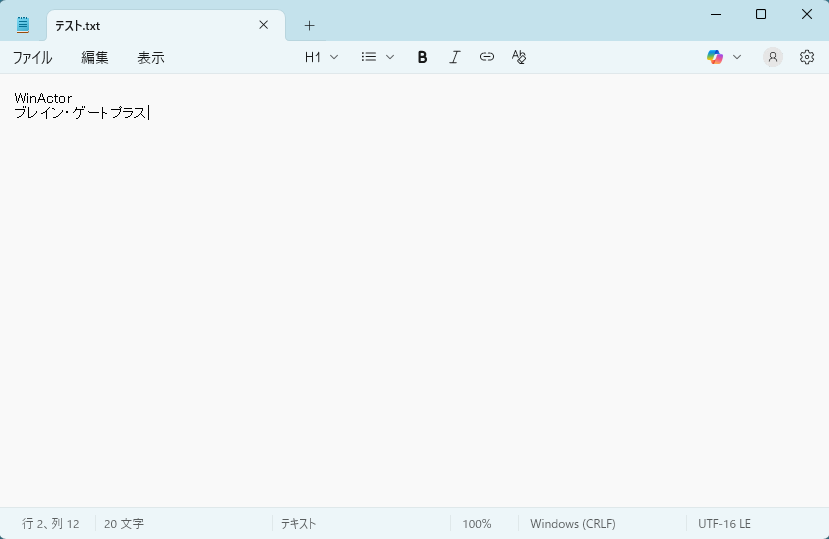Close the Notepad window
The height and width of the screenshot is (539, 829).
coord(806,14)
